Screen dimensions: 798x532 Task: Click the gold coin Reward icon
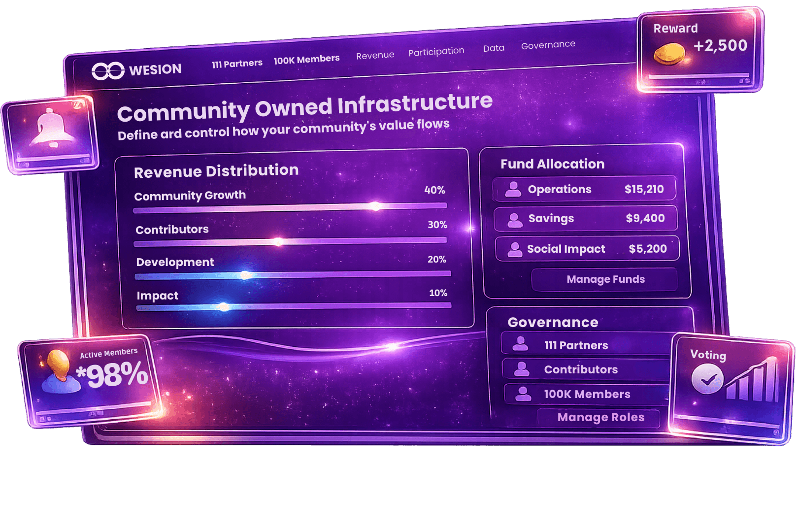click(669, 53)
